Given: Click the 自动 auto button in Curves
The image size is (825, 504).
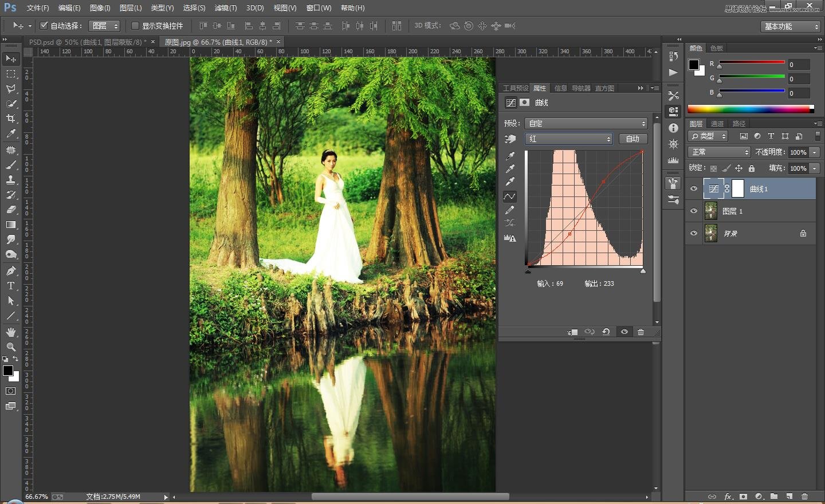Looking at the screenshot, I should coord(632,139).
